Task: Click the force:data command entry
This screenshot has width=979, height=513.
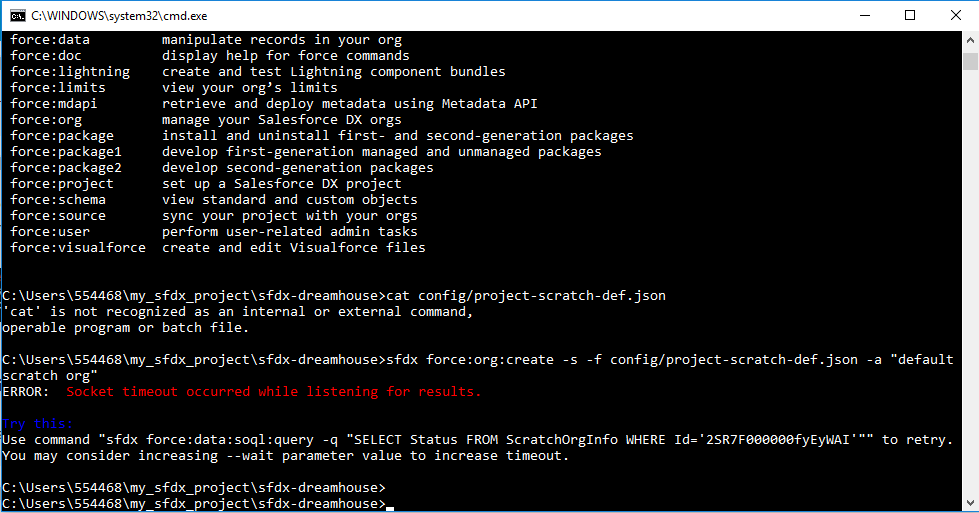Action: pyautogui.click(x=50, y=40)
